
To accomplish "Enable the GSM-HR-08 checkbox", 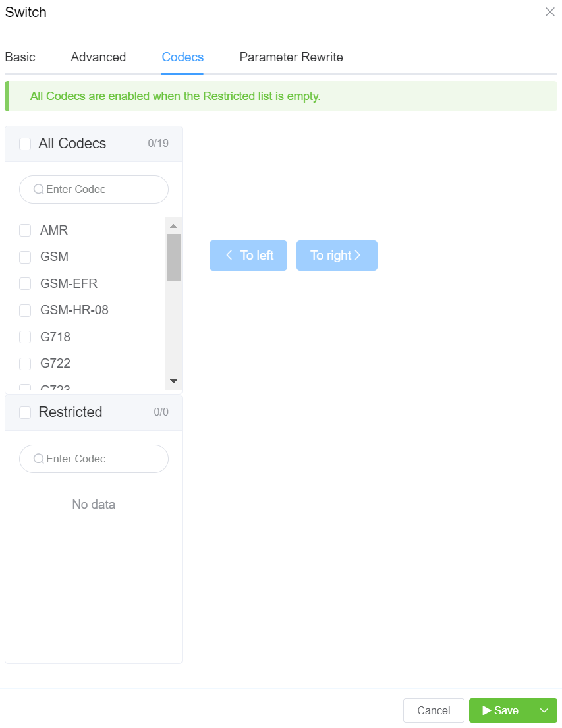I will [25, 310].
